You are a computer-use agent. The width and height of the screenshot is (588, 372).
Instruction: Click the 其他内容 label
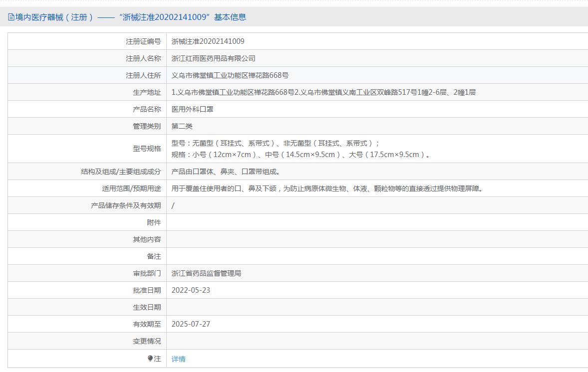147,239
